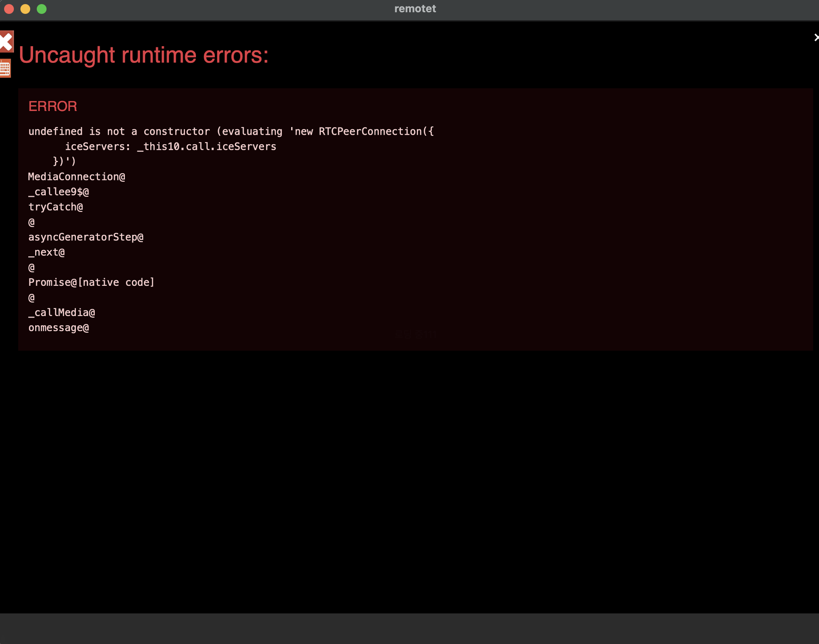
Task: Click the red ERROR label
Action: (x=53, y=107)
